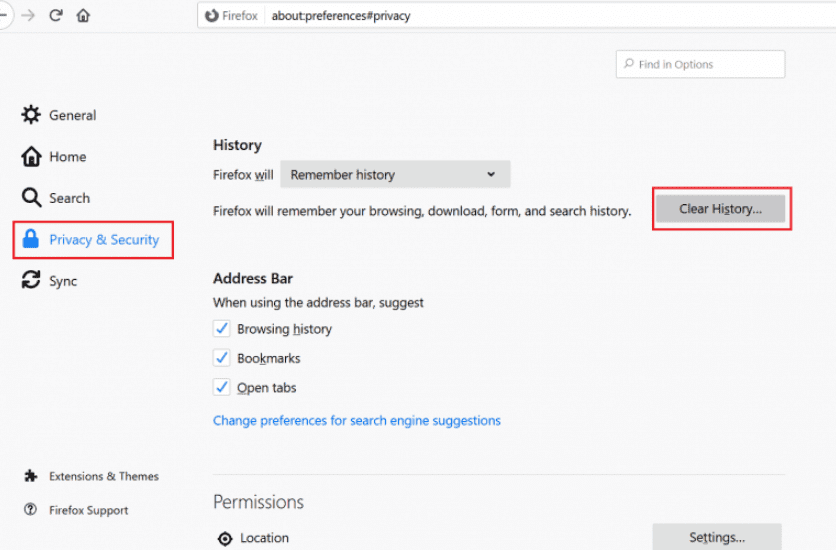Open the Remember history dropdown
Image resolution: width=836 pixels, height=550 pixels.
395,174
